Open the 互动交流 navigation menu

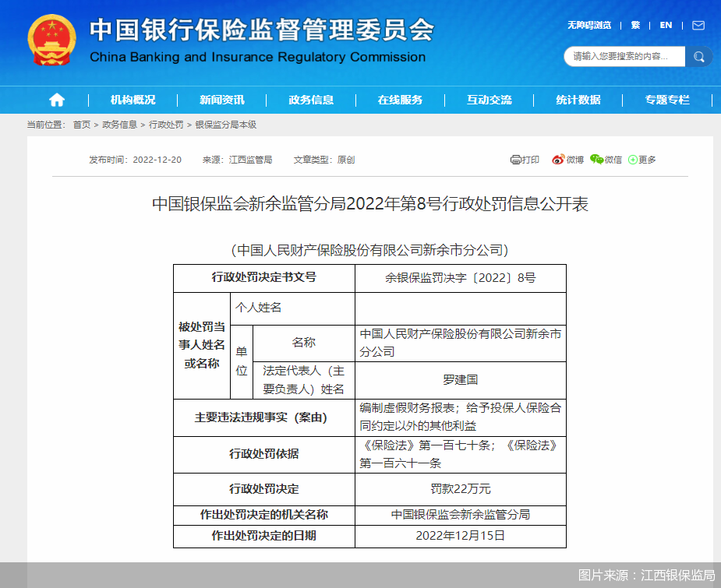tap(488, 100)
